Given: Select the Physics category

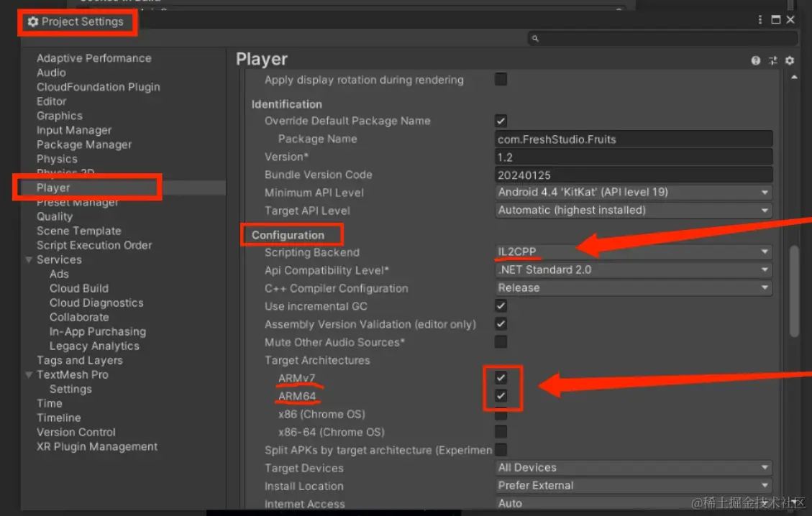Looking at the screenshot, I should click(56, 159).
